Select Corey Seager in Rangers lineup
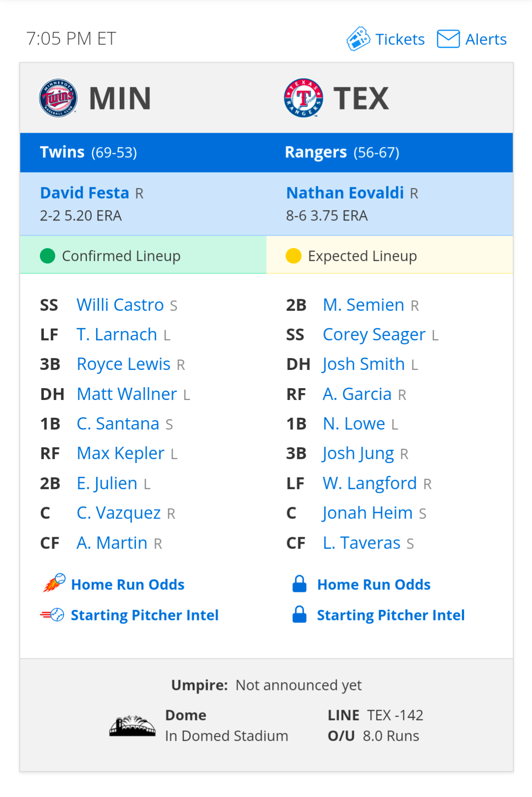Screen dimensions: 532x797 pos(374,334)
